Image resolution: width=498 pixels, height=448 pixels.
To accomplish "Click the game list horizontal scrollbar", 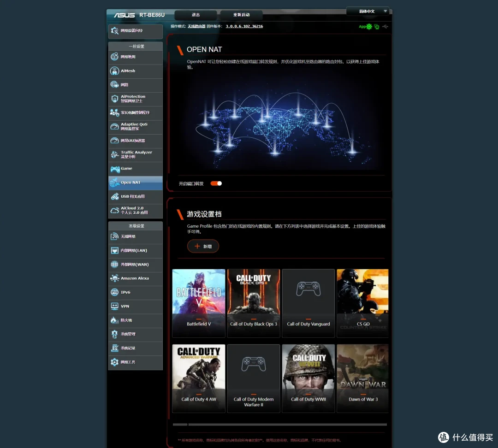I will coord(280,424).
